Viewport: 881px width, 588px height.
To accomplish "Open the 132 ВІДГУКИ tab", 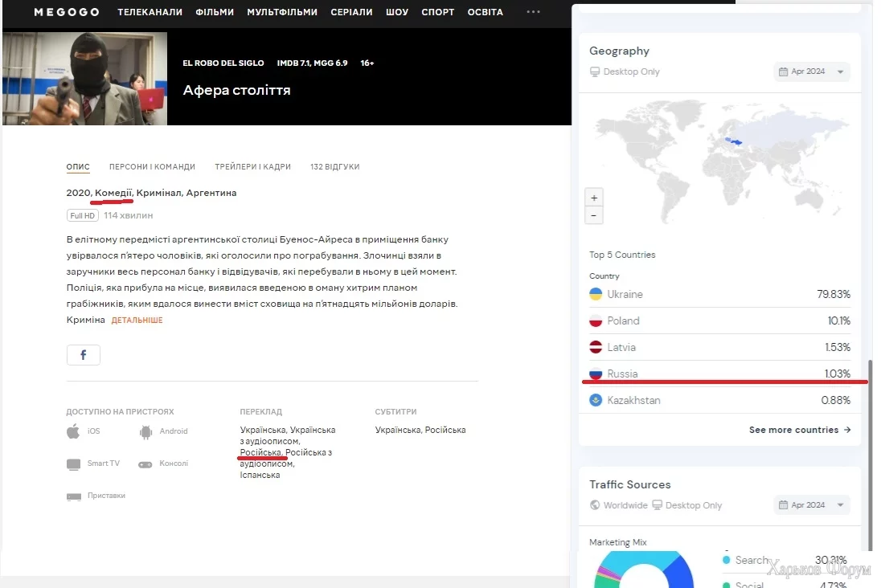I will tap(335, 167).
